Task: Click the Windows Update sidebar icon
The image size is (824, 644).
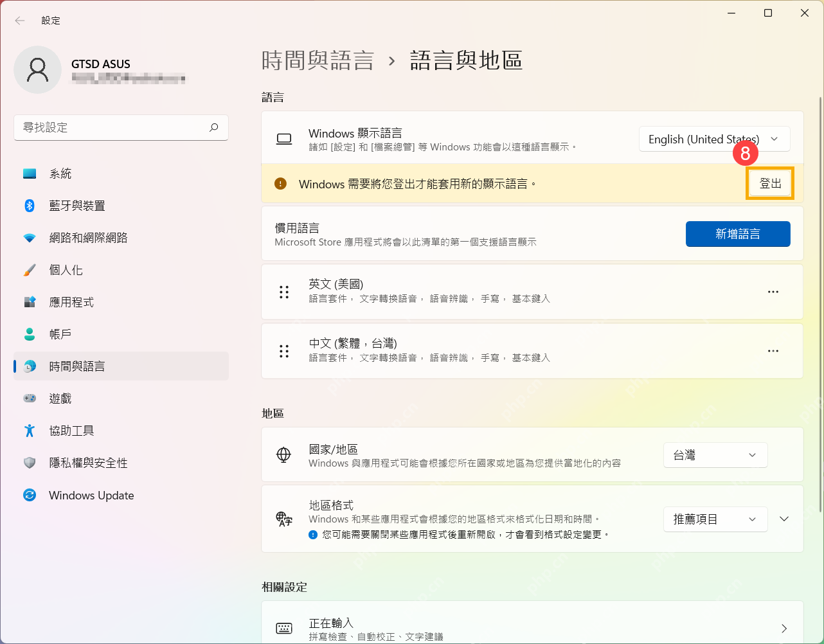Action: [x=30, y=495]
